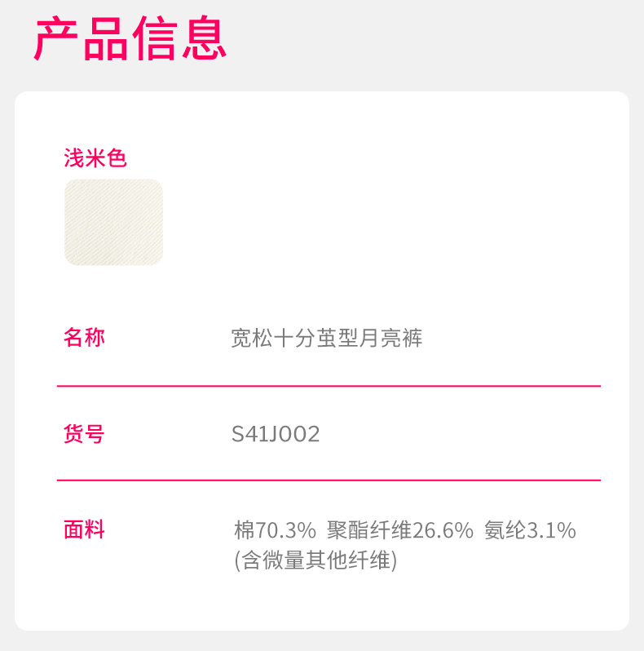Image resolution: width=644 pixels, height=651 pixels.
Task: Select the 货号 row label
Action: 84,433
